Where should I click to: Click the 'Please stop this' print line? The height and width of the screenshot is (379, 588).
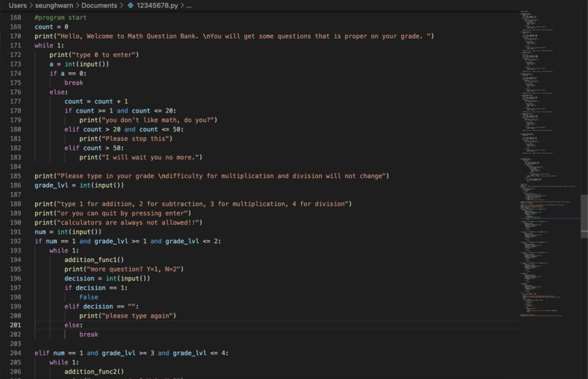pos(125,139)
